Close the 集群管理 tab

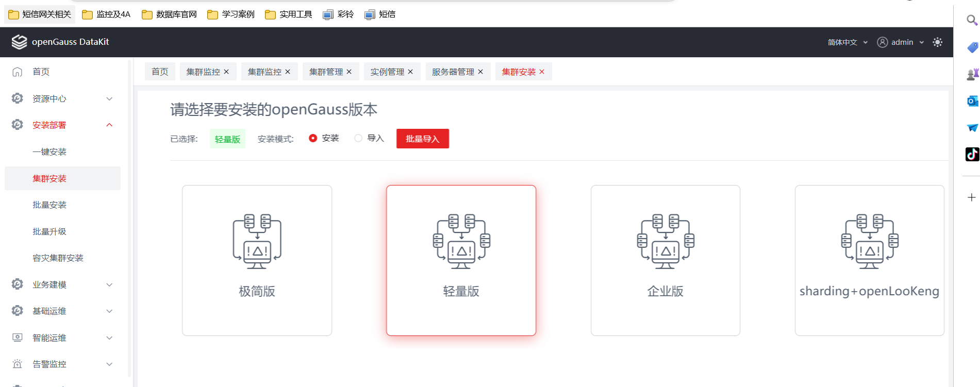pyautogui.click(x=349, y=72)
